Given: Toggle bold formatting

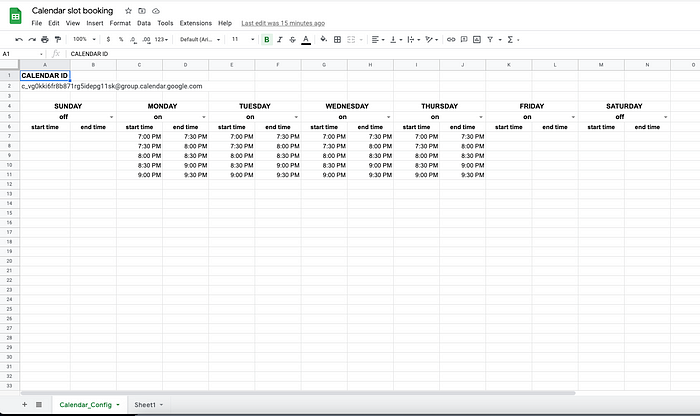Looking at the screenshot, I should coord(267,40).
